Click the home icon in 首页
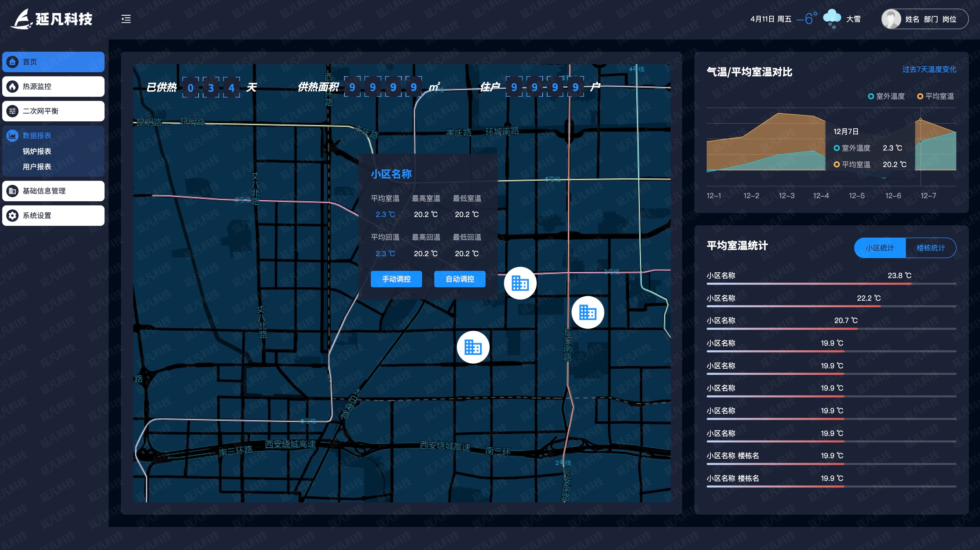 pyautogui.click(x=12, y=62)
